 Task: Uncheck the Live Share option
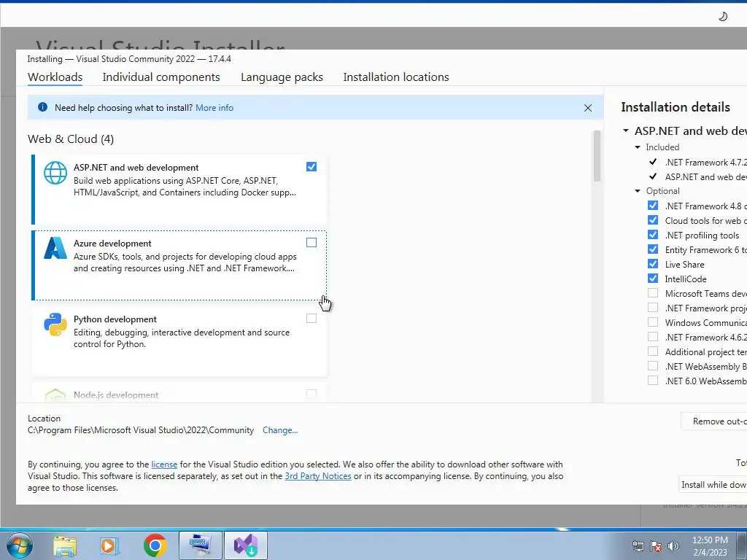[x=653, y=263]
